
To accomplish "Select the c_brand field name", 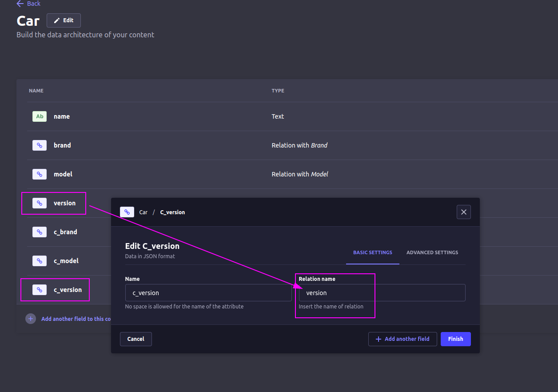I will point(65,232).
